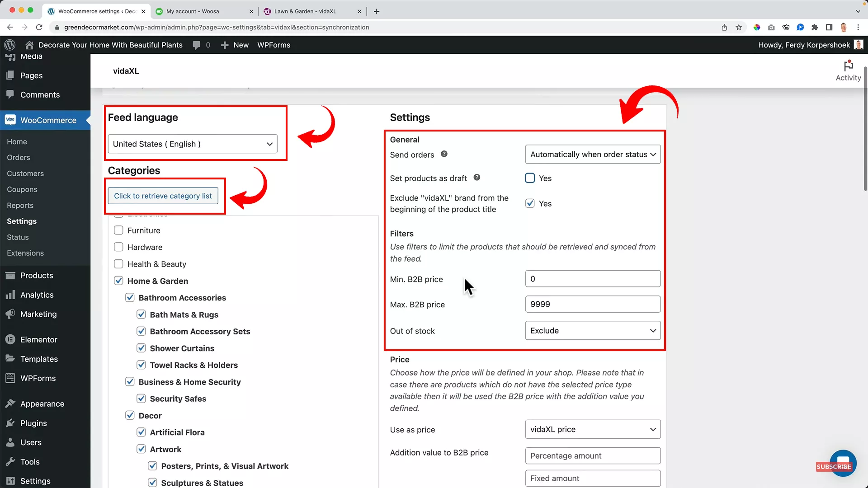Open the Activity flag icon
The image size is (868, 488).
coord(848,66)
